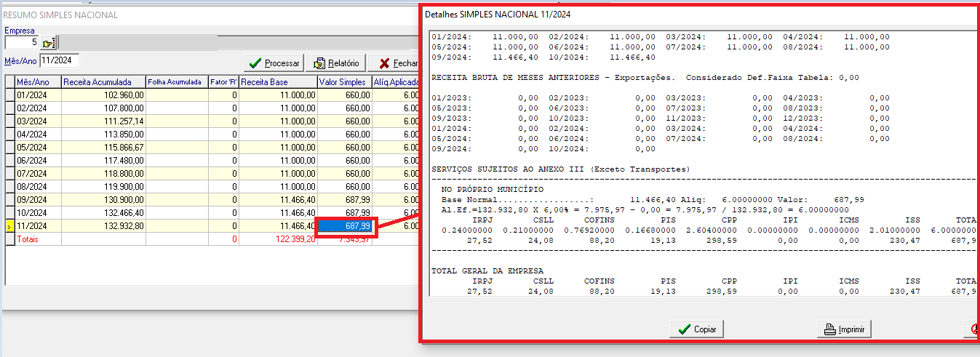The height and width of the screenshot is (357, 980).
Task: Click the Totais row label
Action: 28,239
